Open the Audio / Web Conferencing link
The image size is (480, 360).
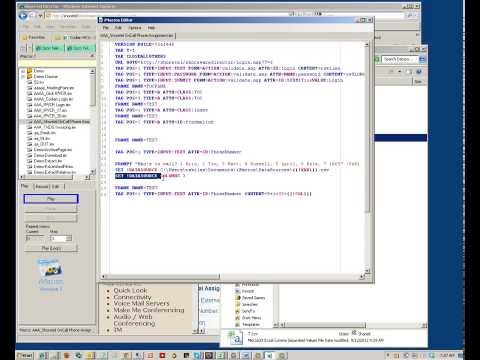pyautogui.click(x=134, y=320)
